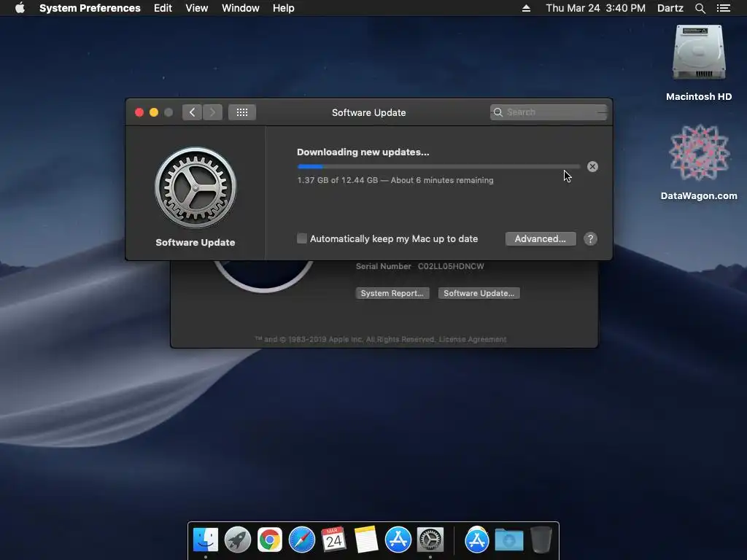Open the View menu
The width and height of the screenshot is (747, 560).
coord(197,8)
